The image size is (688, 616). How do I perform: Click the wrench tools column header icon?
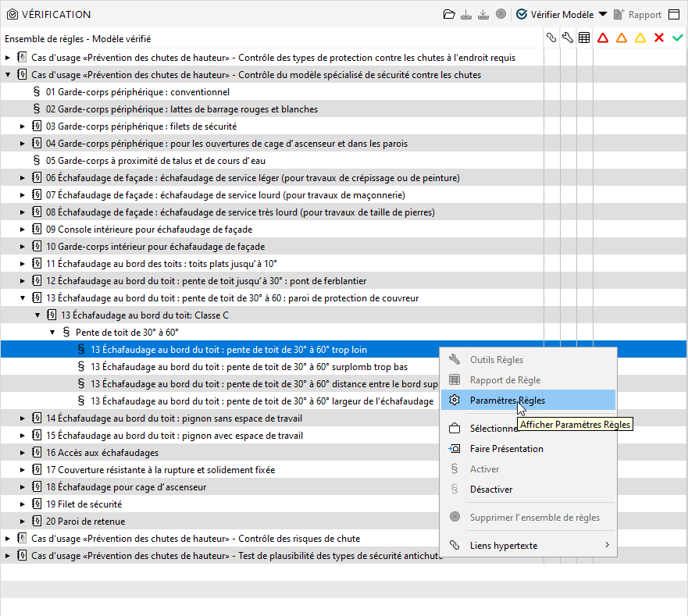(x=568, y=38)
